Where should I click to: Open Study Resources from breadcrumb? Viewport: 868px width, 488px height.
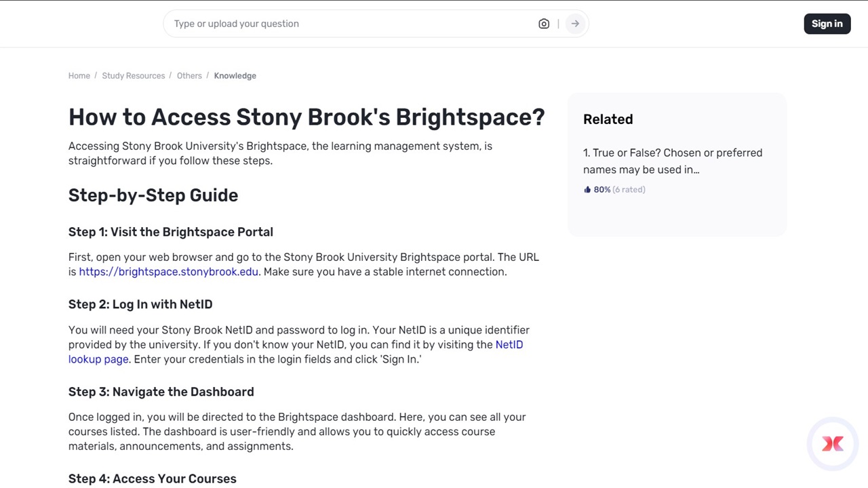(133, 75)
